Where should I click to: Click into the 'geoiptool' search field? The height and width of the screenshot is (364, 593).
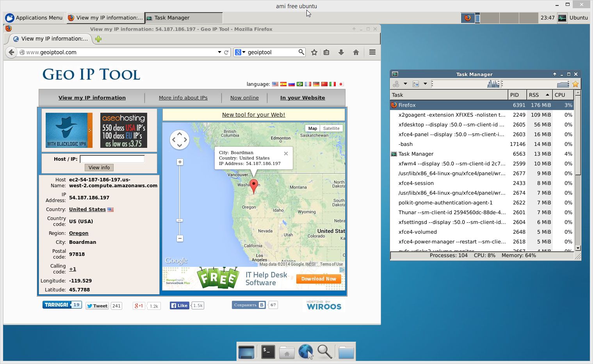click(272, 52)
